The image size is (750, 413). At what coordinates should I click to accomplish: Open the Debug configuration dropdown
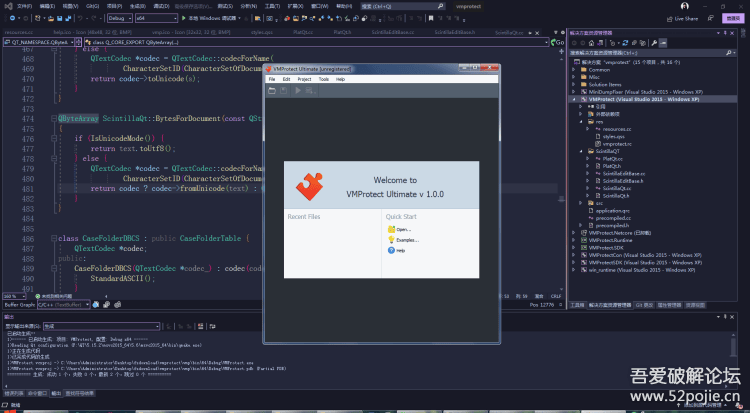[x=120, y=18]
